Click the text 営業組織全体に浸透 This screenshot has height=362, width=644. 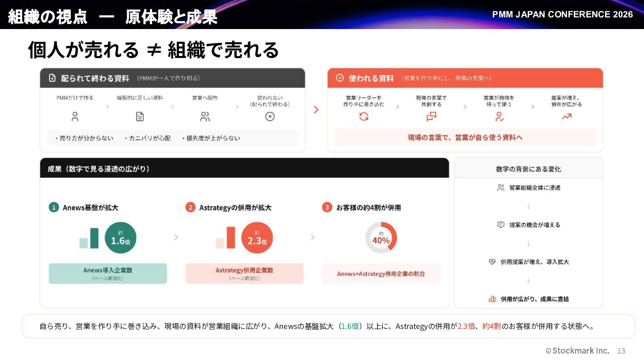coord(535,188)
